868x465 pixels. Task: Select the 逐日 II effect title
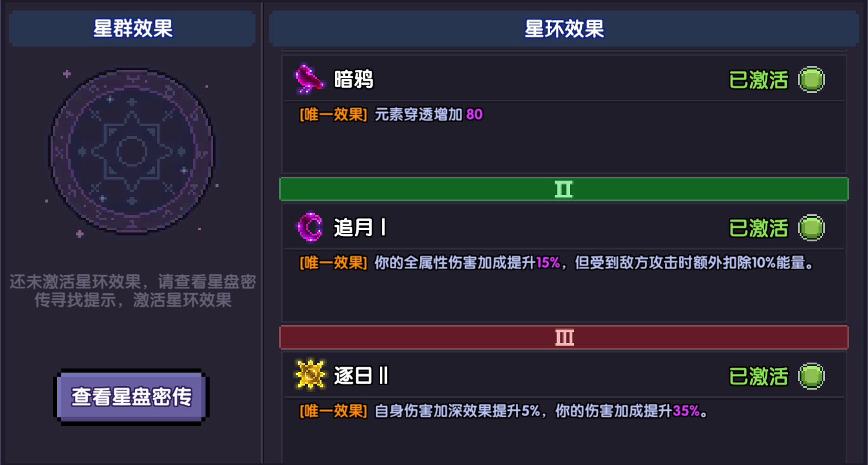[361, 376]
